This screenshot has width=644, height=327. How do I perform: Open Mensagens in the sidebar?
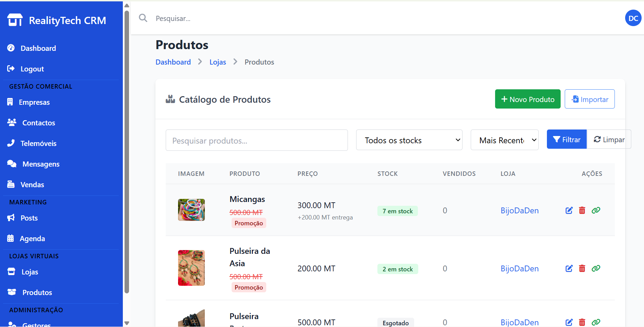point(41,164)
